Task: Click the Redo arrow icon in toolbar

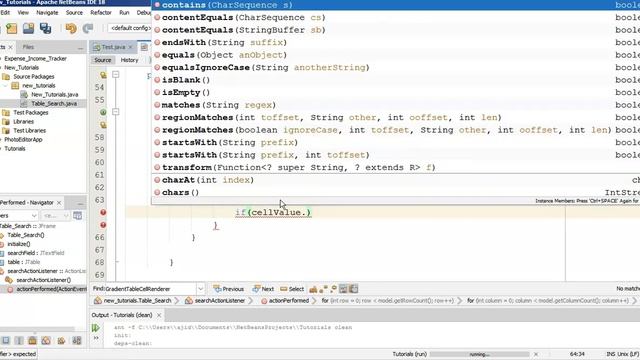Action: 88,28
